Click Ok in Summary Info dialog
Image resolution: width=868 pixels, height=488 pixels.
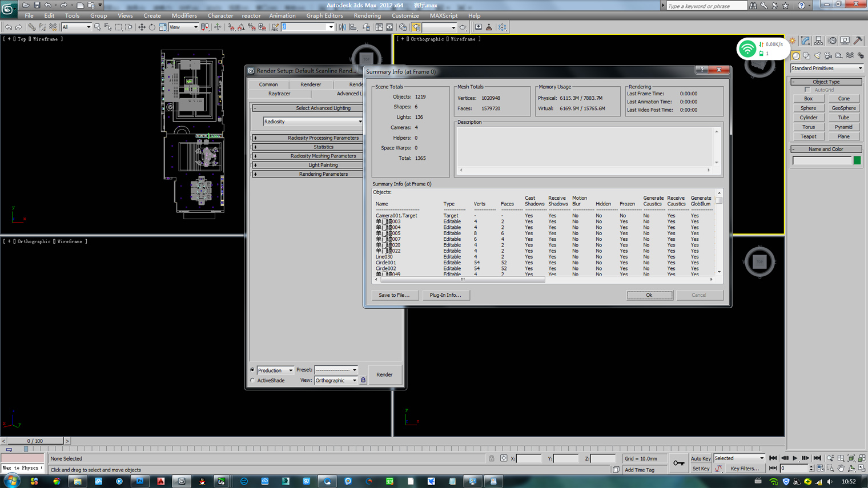(649, 295)
